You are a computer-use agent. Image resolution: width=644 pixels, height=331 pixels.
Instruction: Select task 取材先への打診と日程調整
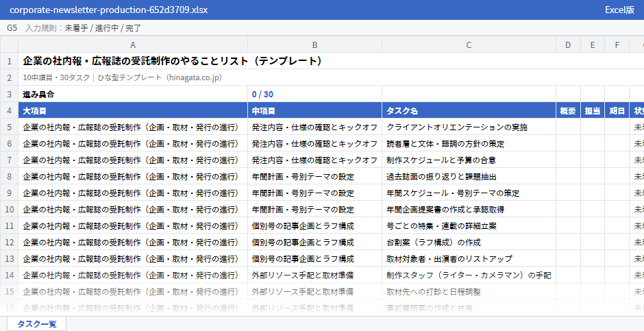pos(469,291)
